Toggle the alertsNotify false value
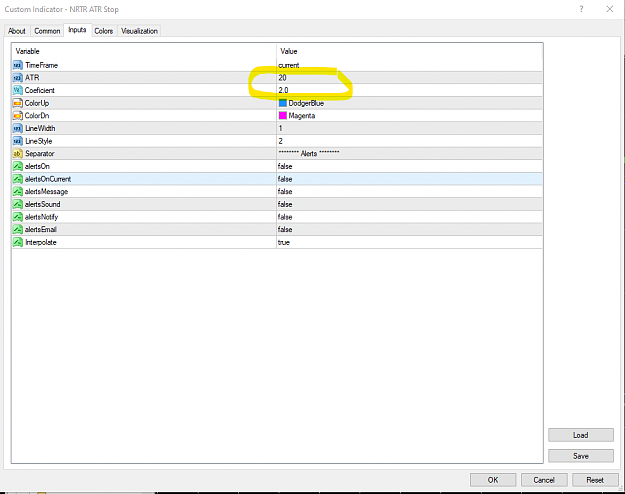 [285, 217]
